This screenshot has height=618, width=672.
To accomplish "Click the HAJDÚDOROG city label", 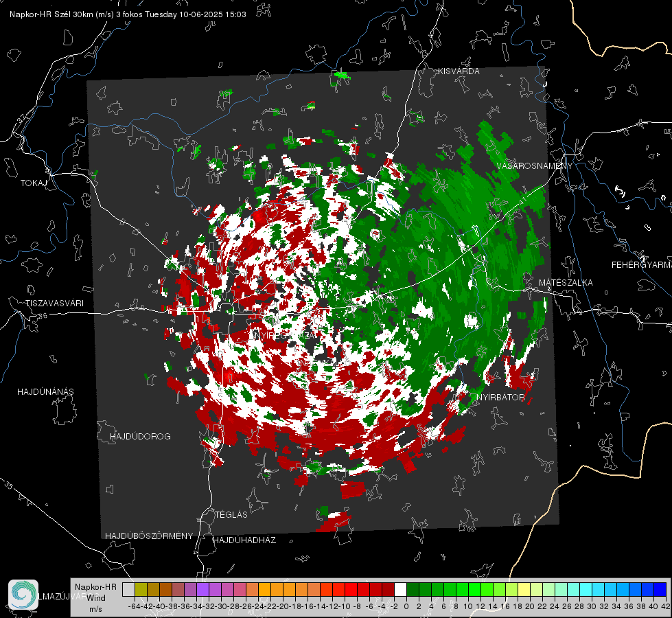I will click(x=140, y=436).
